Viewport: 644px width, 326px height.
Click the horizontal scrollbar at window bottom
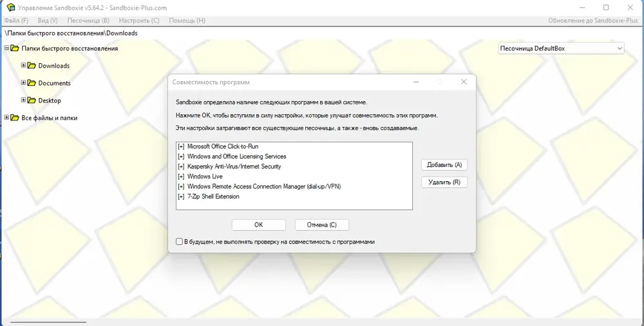(48, 322)
